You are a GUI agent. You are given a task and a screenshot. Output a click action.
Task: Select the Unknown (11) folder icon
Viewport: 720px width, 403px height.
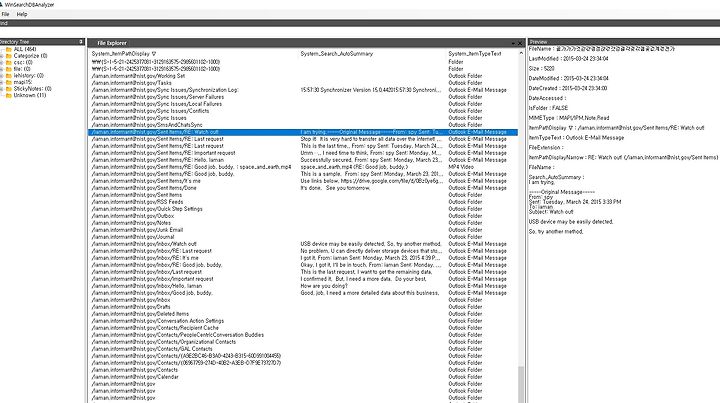click(9, 95)
